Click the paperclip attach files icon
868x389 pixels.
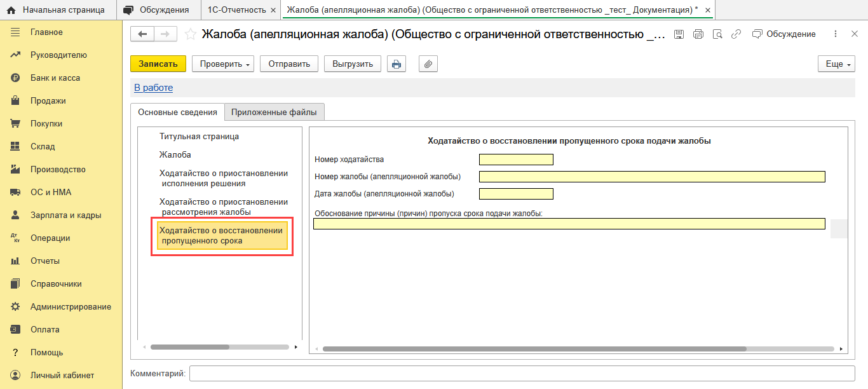tap(428, 64)
